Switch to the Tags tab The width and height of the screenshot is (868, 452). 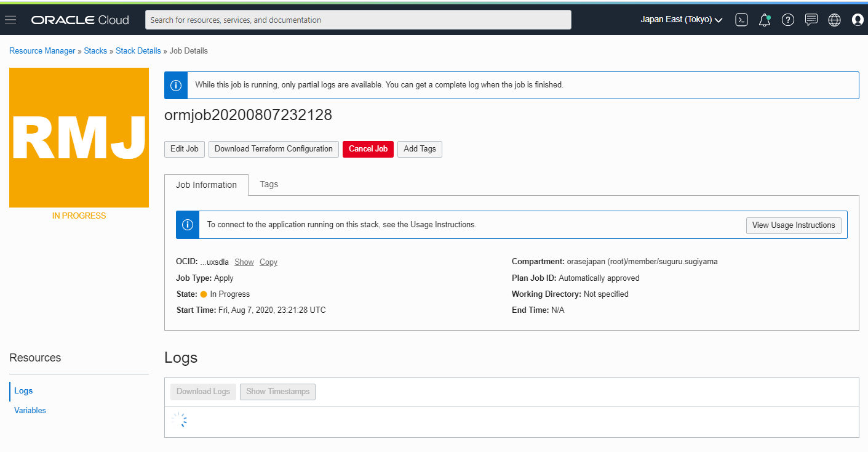tap(268, 184)
